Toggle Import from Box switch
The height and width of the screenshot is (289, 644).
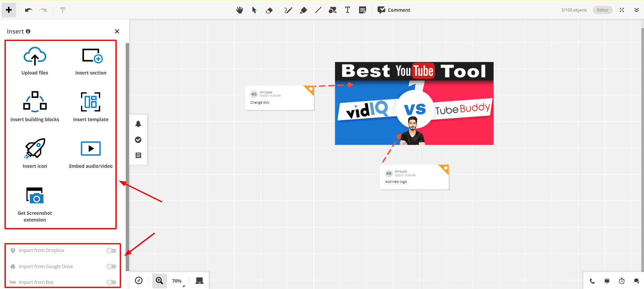(x=111, y=282)
